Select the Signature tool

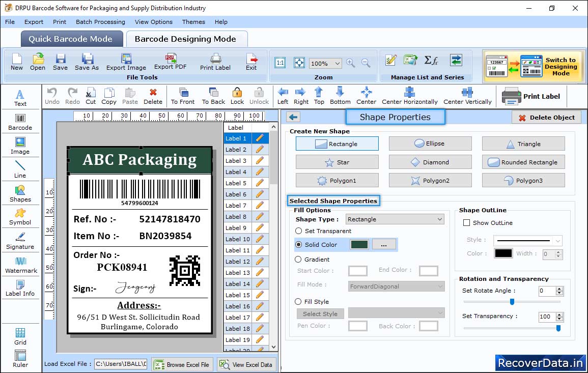click(x=20, y=241)
